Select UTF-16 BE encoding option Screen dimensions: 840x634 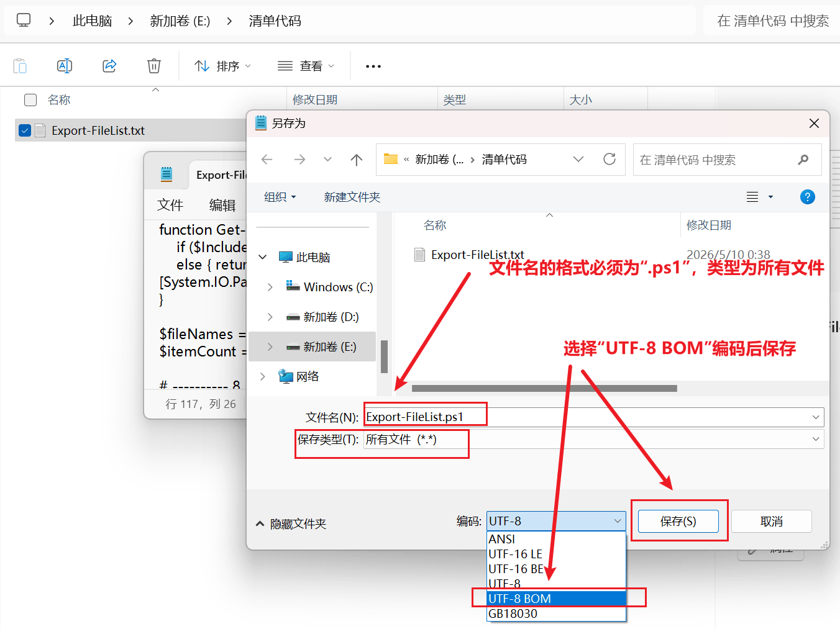click(555, 569)
